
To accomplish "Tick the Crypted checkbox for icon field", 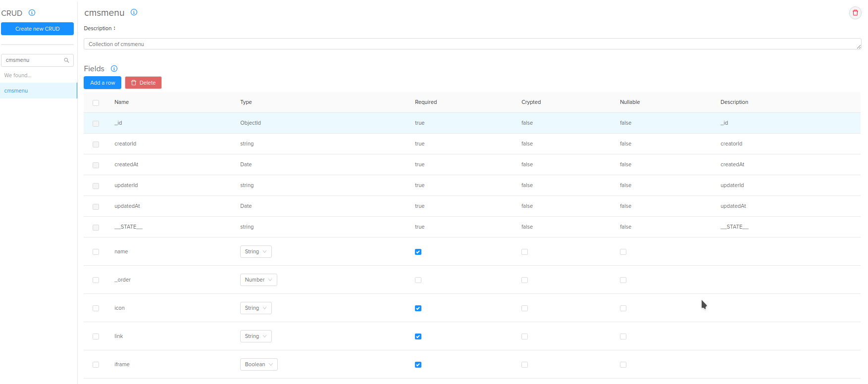I will (524, 308).
